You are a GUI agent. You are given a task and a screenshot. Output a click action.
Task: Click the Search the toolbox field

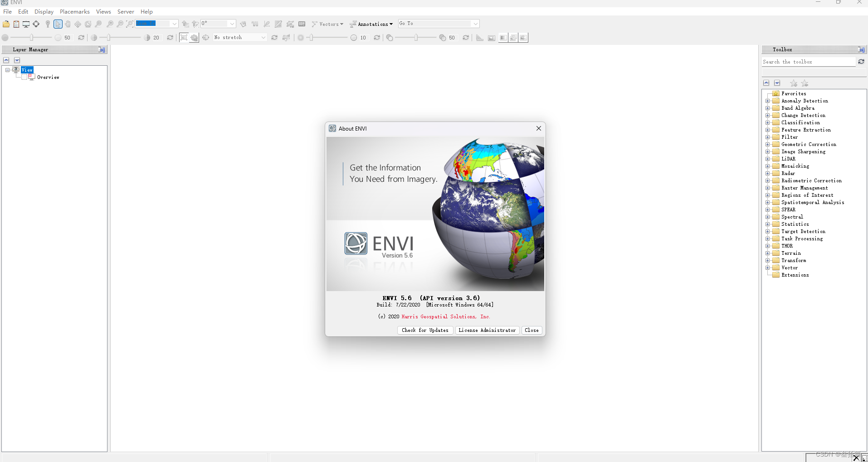(809, 62)
